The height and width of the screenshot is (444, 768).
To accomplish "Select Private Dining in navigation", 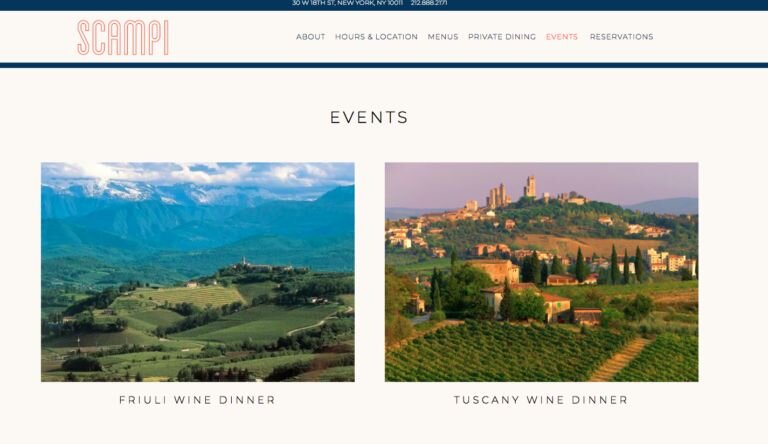I will [x=502, y=37].
